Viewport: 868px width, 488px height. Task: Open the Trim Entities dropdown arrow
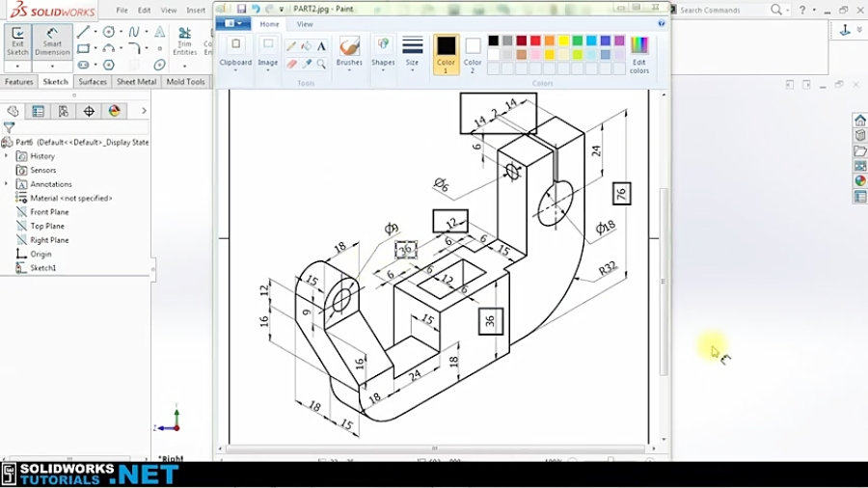coord(184,67)
